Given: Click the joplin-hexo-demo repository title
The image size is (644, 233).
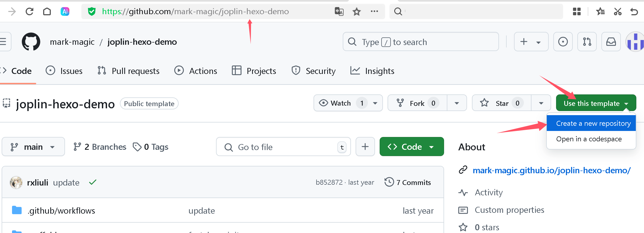Looking at the screenshot, I should point(65,104).
